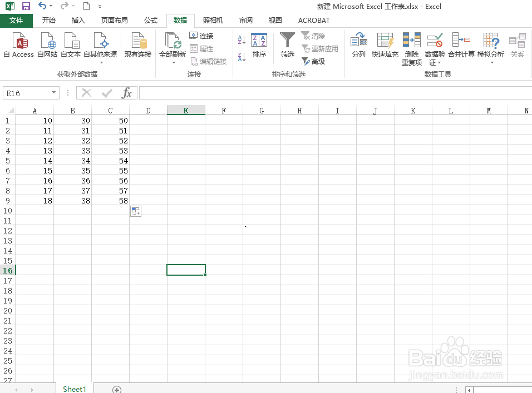The height and width of the screenshot is (393, 532).
Task: Open Text to Columns (分列)
Action: coord(358,45)
